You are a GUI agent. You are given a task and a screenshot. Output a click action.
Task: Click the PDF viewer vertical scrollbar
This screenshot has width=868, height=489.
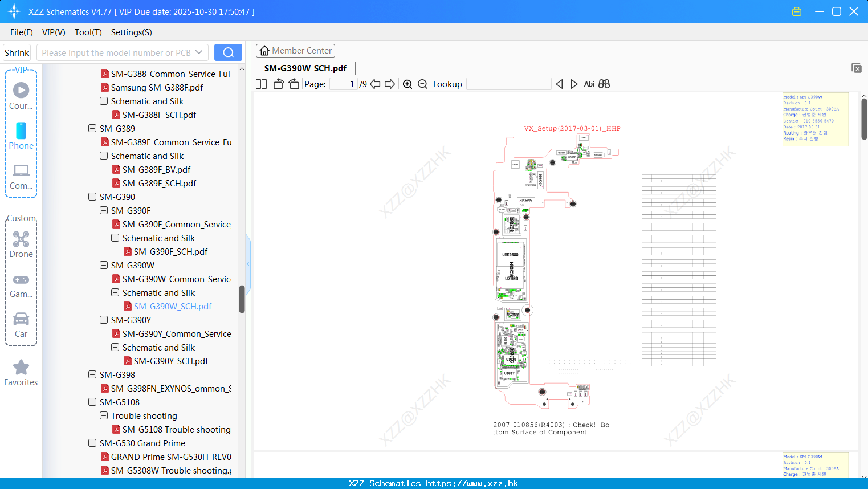864,119
